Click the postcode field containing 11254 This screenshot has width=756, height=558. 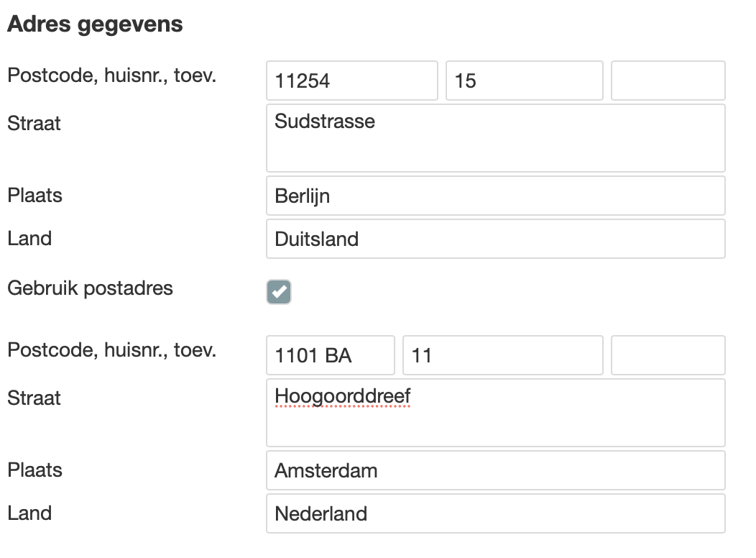(x=351, y=81)
